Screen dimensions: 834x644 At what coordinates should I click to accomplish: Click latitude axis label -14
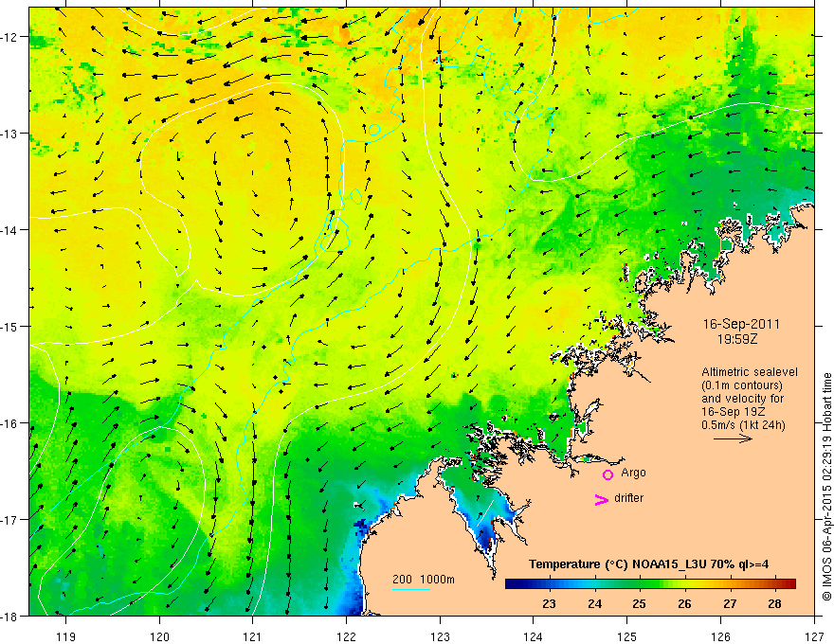pyautogui.click(x=10, y=230)
